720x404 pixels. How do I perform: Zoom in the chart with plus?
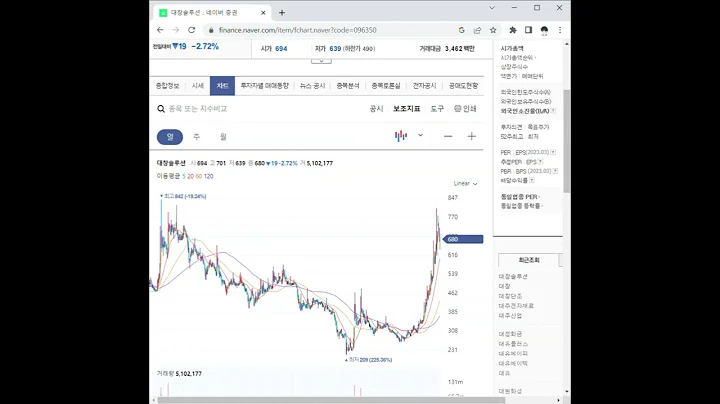pyautogui.click(x=472, y=136)
